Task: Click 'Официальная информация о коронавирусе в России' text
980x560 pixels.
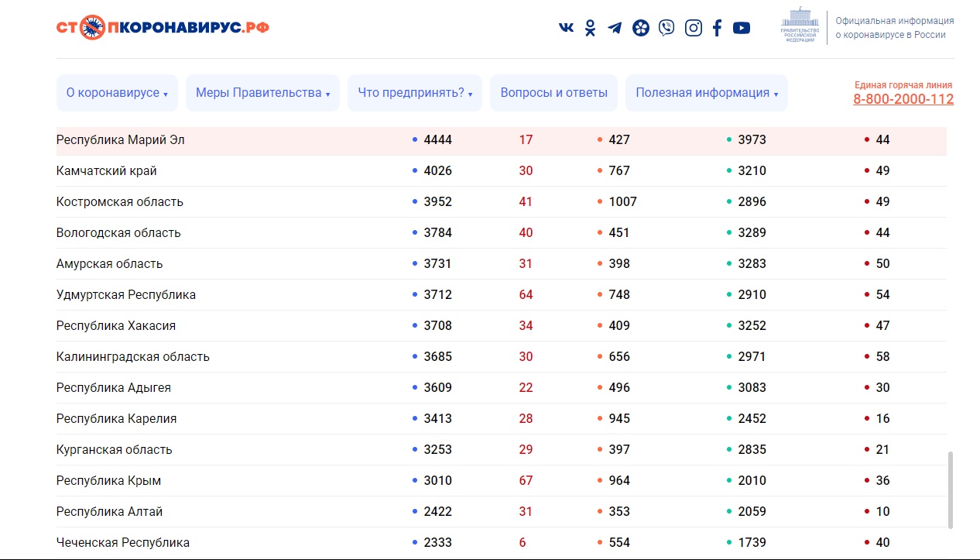Action: (x=894, y=28)
